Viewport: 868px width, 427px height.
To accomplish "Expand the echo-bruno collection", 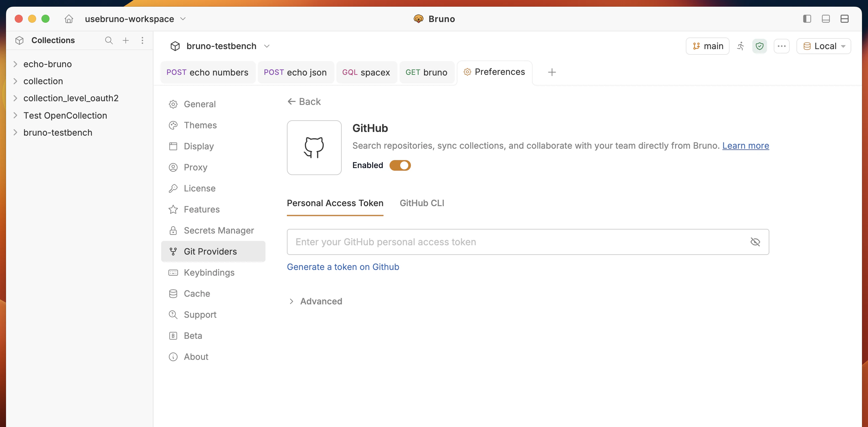I will [x=15, y=64].
